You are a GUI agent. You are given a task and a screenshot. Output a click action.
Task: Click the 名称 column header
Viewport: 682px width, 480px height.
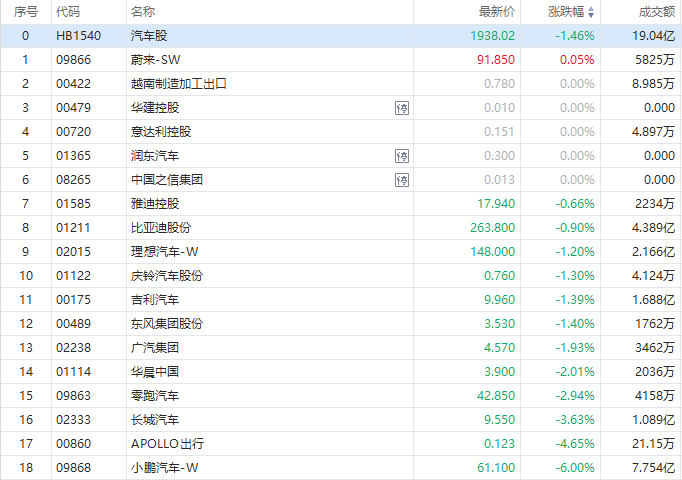click(x=142, y=12)
